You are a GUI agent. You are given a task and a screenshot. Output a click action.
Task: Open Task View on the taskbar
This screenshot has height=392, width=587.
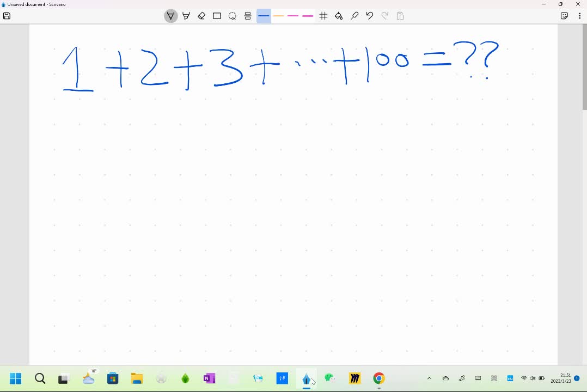(x=64, y=378)
